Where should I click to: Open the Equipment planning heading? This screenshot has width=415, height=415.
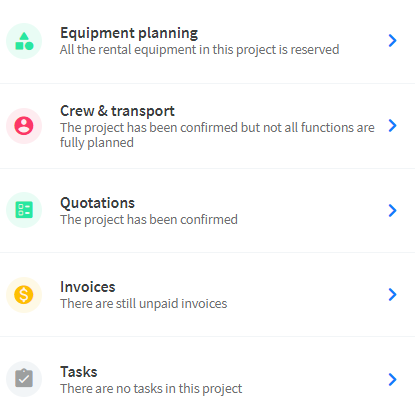(x=129, y=33)
